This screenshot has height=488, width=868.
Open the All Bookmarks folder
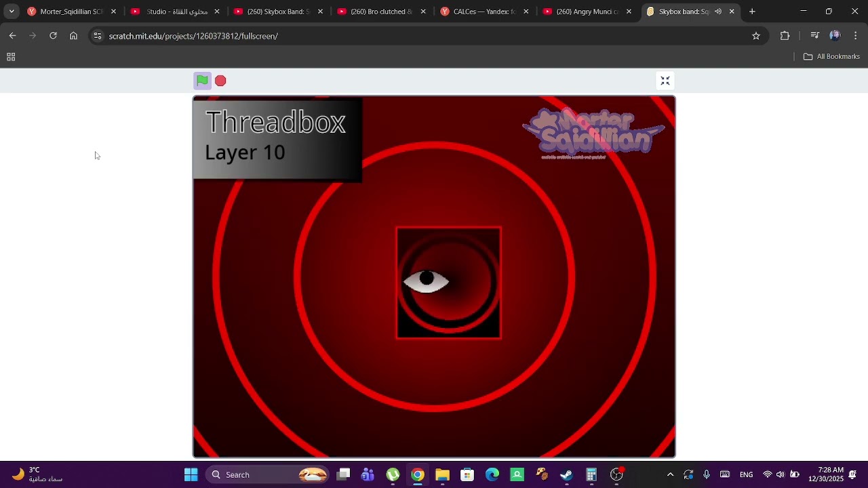tap(831, 57)
